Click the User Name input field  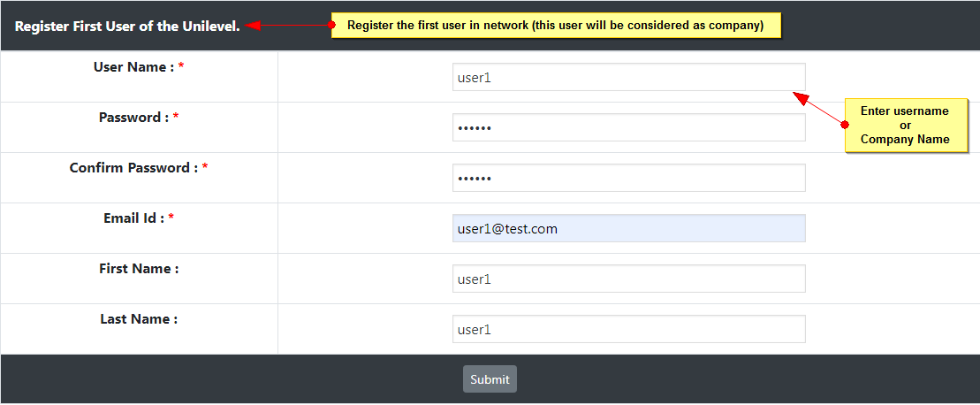(x=628, y=77)
